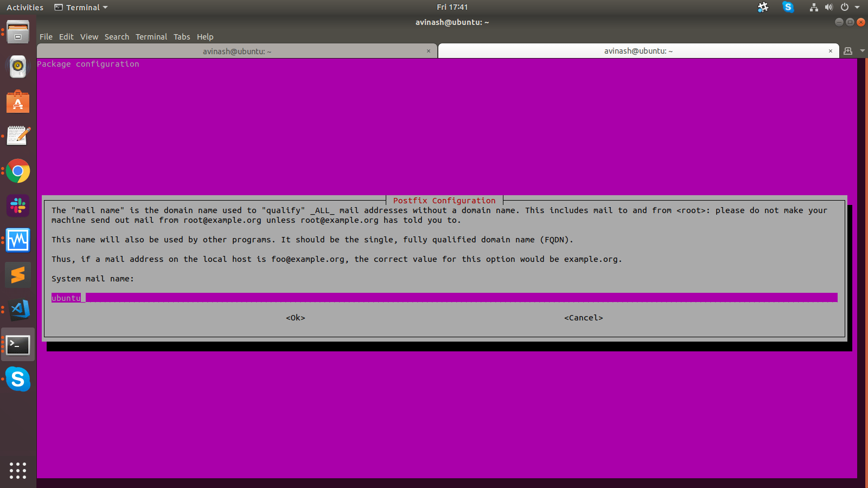Expand the system status menu arrow
This screenshot has height=488, width=868.
click(x=856, y=7)
